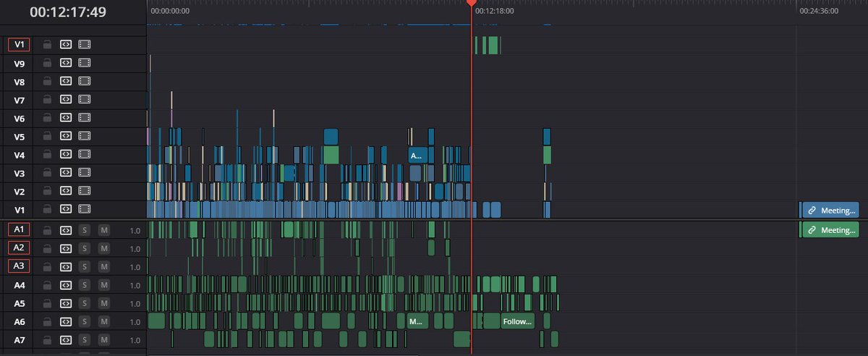Toggle auto track selector on V3
Image resolution: width=868 pixels, height=356 pixels.
[x=66, y=173]
